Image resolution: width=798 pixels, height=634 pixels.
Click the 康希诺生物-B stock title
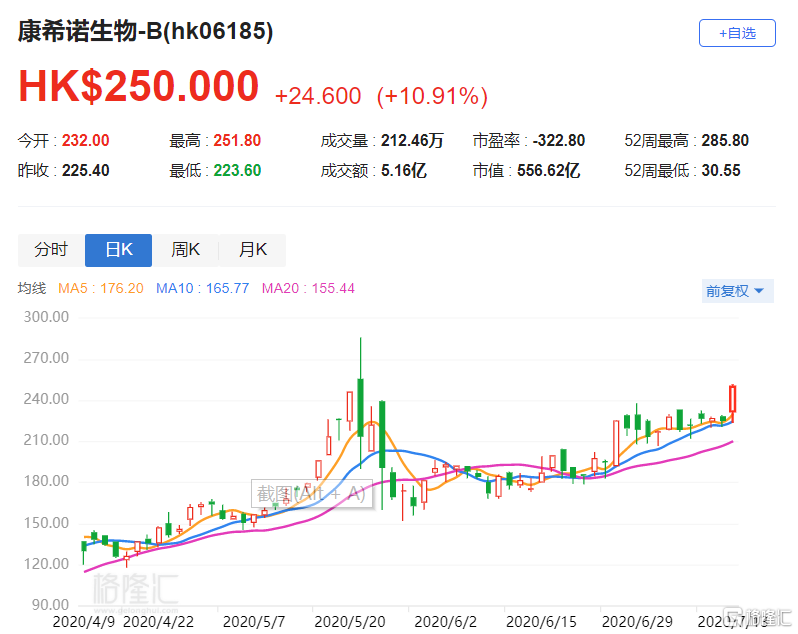pos(145,32)
